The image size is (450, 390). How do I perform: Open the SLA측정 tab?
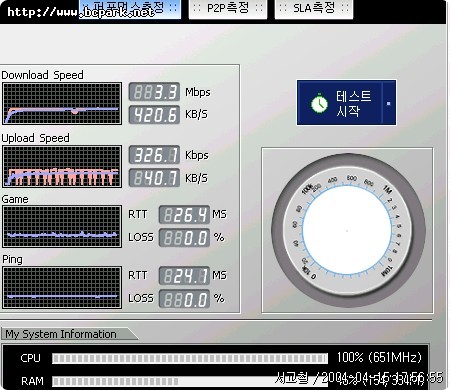click(x=314, y=8)
